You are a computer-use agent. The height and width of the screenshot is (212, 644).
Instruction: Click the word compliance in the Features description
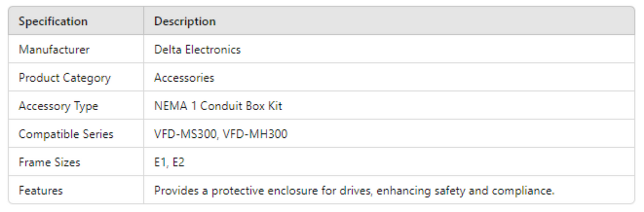tap(528, 190)
